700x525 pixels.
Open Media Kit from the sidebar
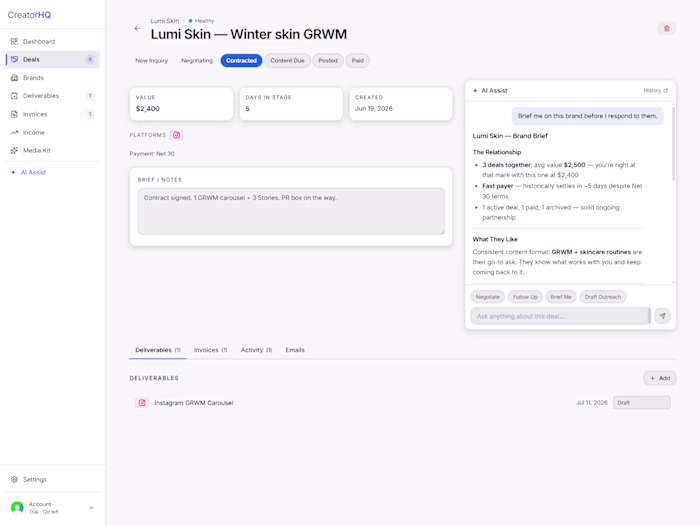pos(53,150)
